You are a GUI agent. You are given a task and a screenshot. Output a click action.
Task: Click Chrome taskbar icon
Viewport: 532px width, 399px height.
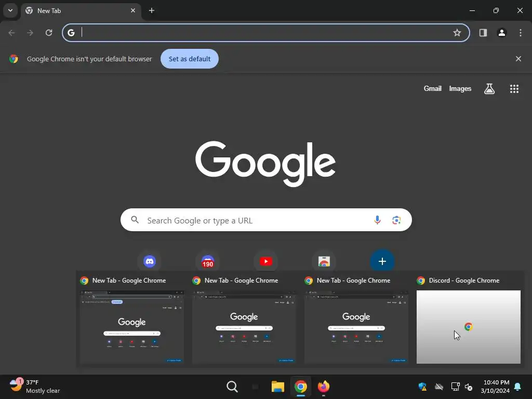[301, 387]
